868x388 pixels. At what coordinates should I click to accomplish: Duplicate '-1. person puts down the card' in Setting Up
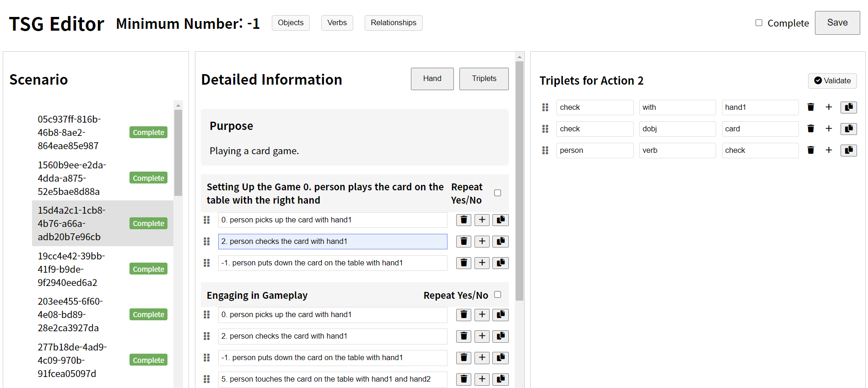(x=501, y=263)
